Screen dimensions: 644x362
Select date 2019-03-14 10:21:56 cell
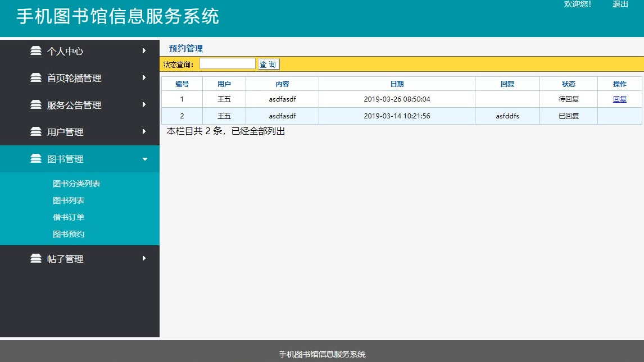point(397,116)
